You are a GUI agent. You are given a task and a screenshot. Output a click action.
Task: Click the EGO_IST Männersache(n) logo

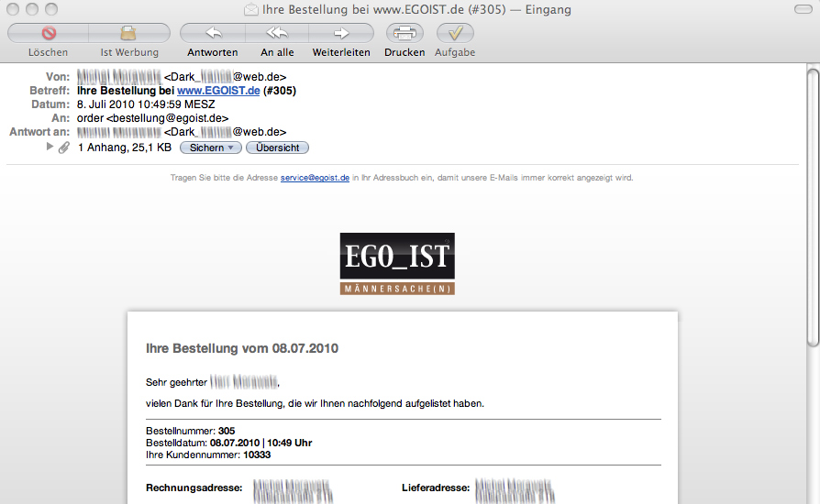(x=397, y=264)
